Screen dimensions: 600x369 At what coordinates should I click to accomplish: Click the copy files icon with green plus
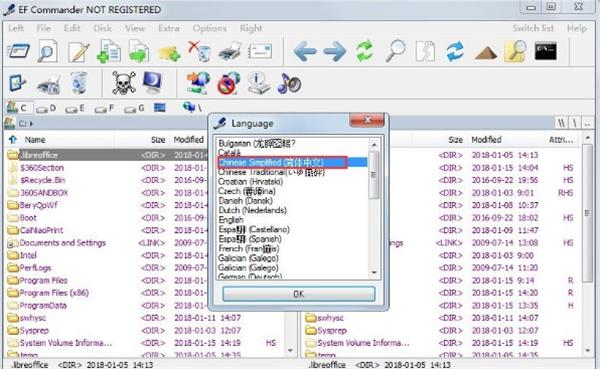(x=109, y=51)
